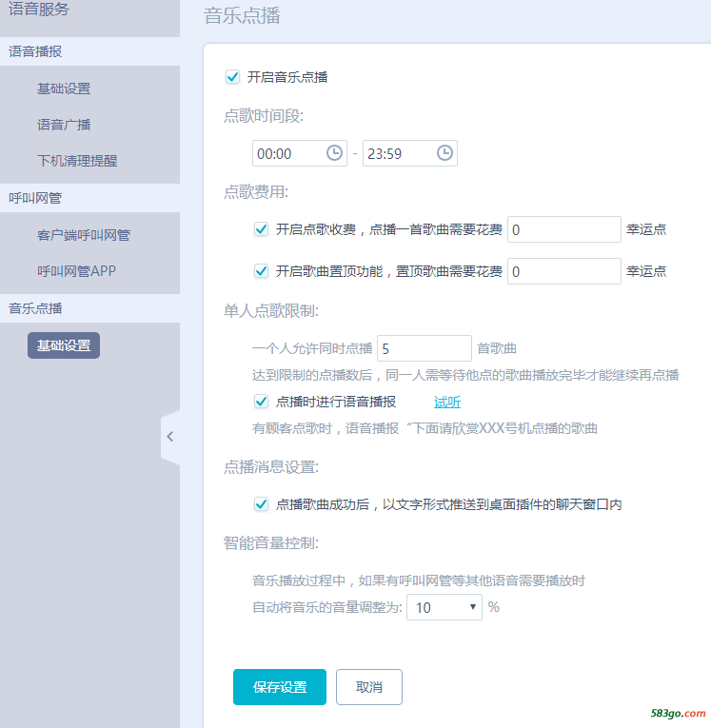Select 呼叫网管APP in the sidebar
The image size is (711, 728).
coord(77,271)
